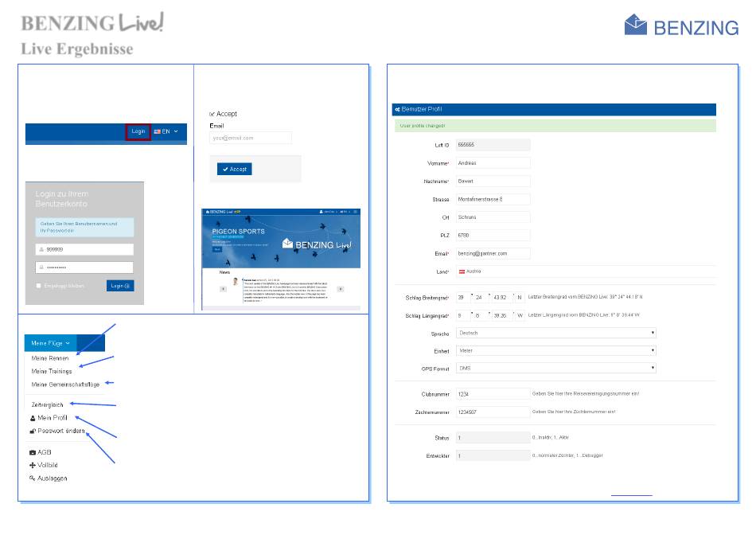
Task: Edit the Clubnummer field 1234
Action: click(x=493, y=394)
